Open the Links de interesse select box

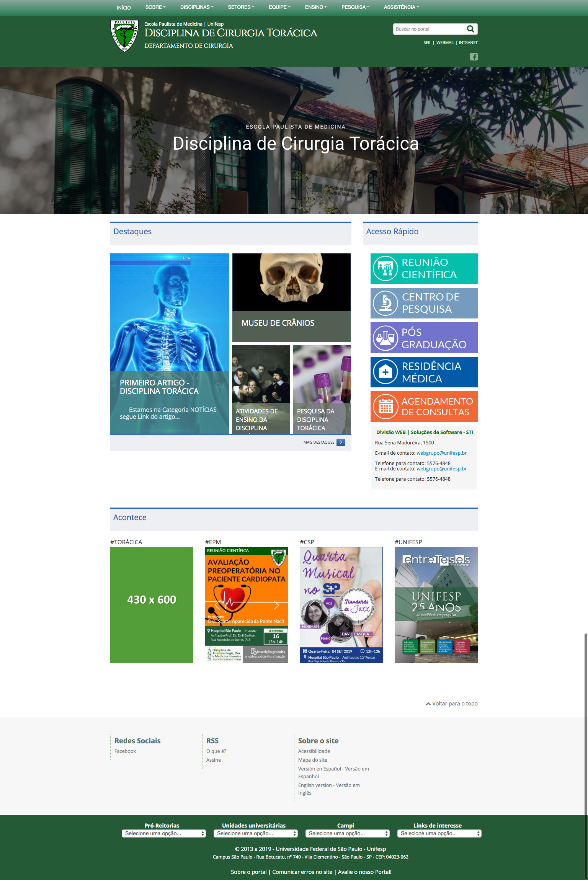pos(439,833)
